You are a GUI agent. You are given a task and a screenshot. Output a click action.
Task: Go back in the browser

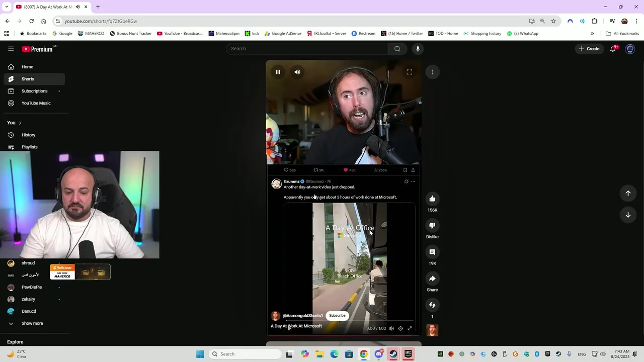pyautogui.click(x=7, y=21)
